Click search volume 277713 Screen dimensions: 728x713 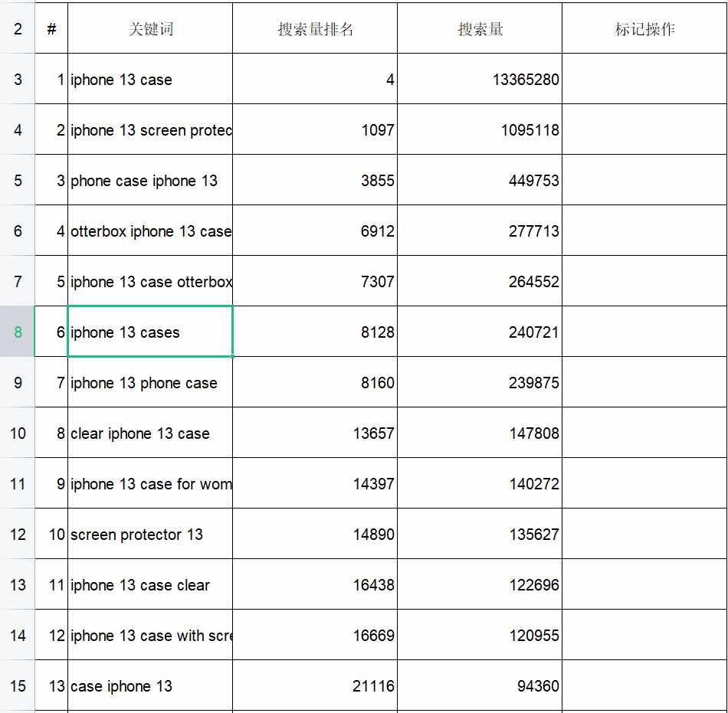[480, 231]
